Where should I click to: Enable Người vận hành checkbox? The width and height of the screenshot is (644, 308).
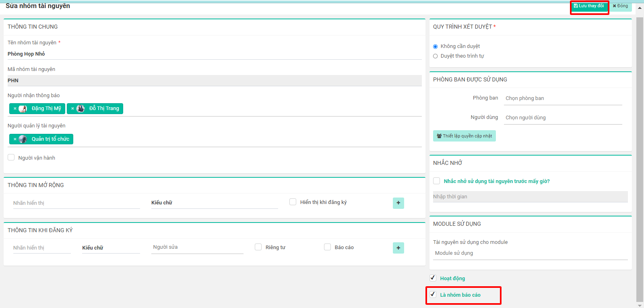11,158
